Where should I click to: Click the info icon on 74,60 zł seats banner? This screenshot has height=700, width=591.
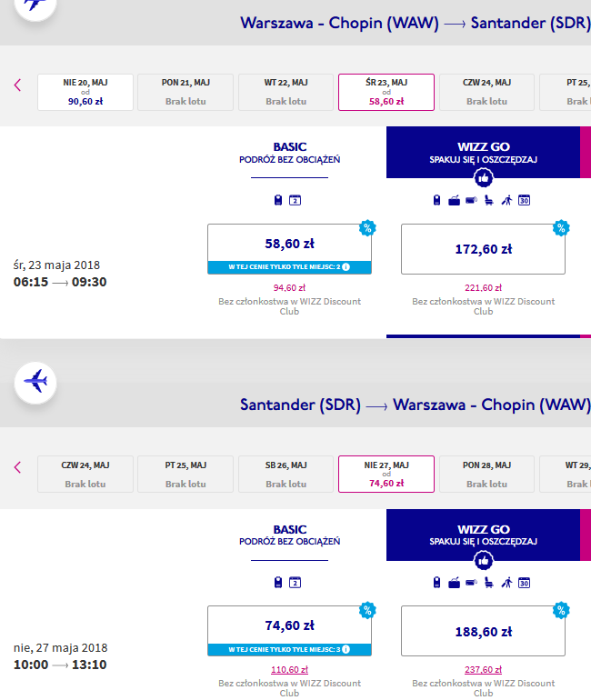pos(346,650)
